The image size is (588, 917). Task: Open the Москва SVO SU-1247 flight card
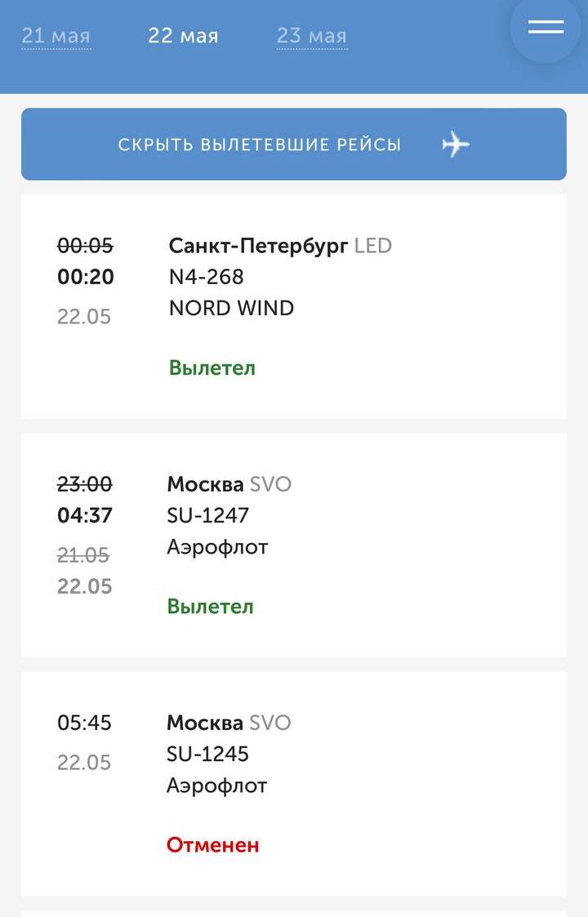click(x=294, y=545)
